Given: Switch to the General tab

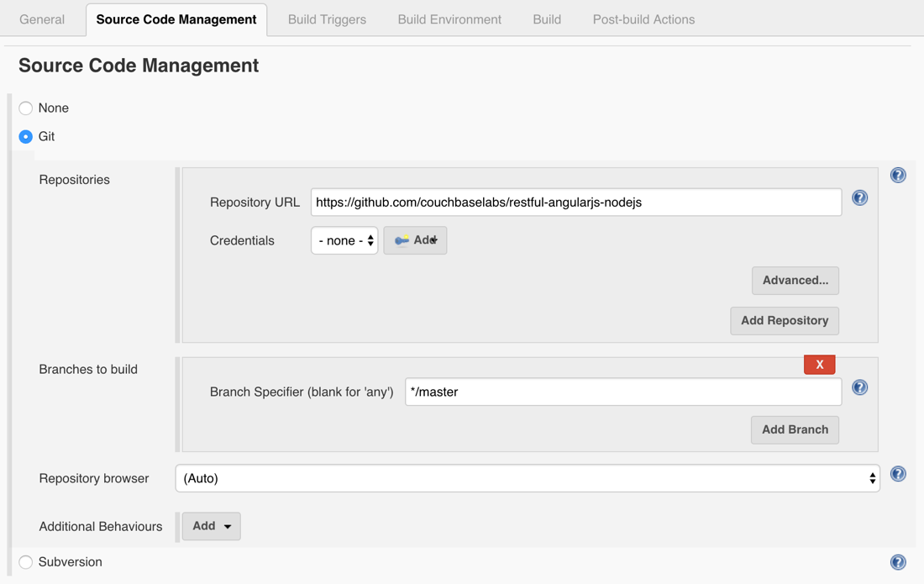Looking at the screenshot, I should [42, 19].
